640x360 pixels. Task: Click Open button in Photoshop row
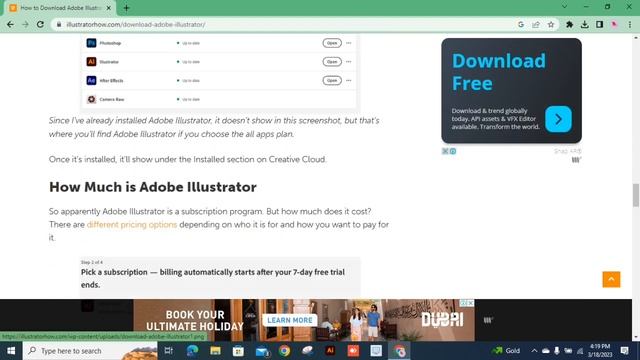332,43
